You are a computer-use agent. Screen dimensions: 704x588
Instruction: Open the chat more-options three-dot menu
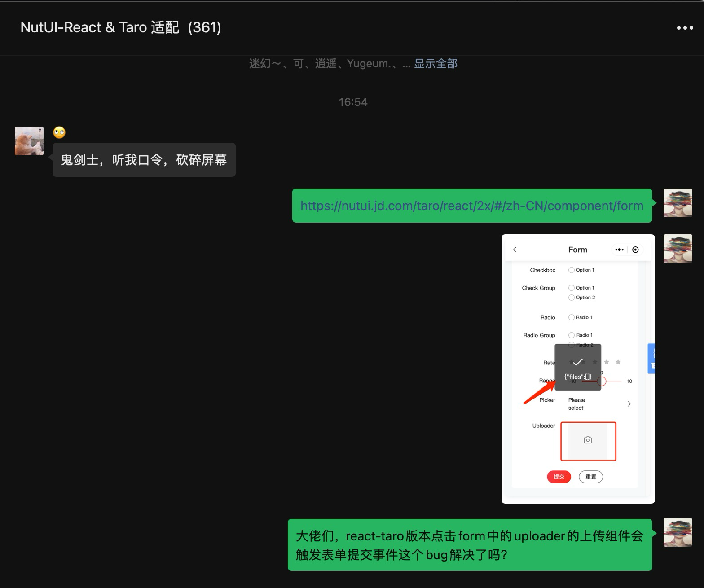pos(685,28)
